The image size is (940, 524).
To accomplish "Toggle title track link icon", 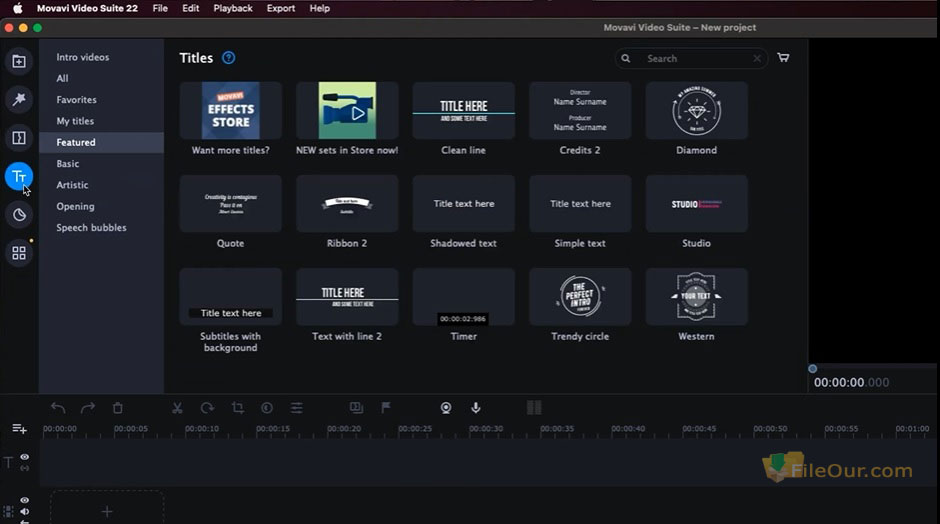I will pos(25,468).
